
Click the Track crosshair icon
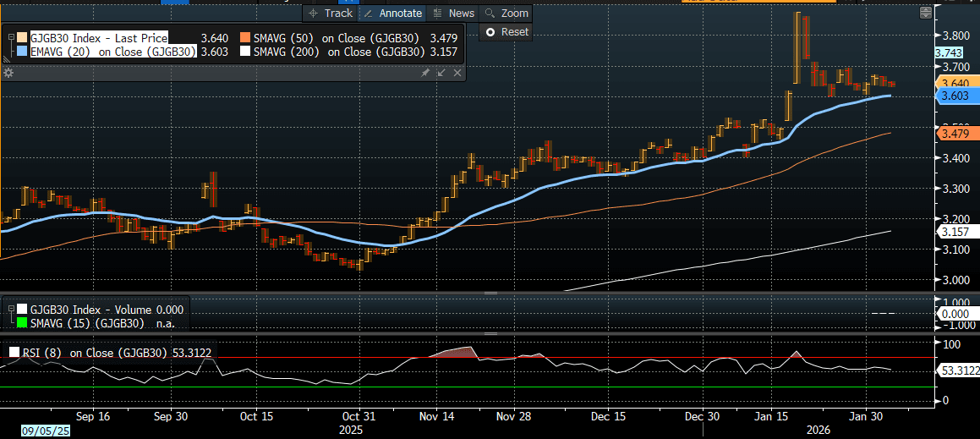pos(313,14)
